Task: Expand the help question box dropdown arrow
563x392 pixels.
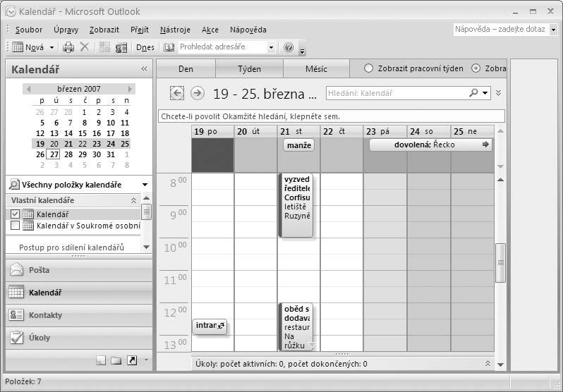Action: click(553, 30)
